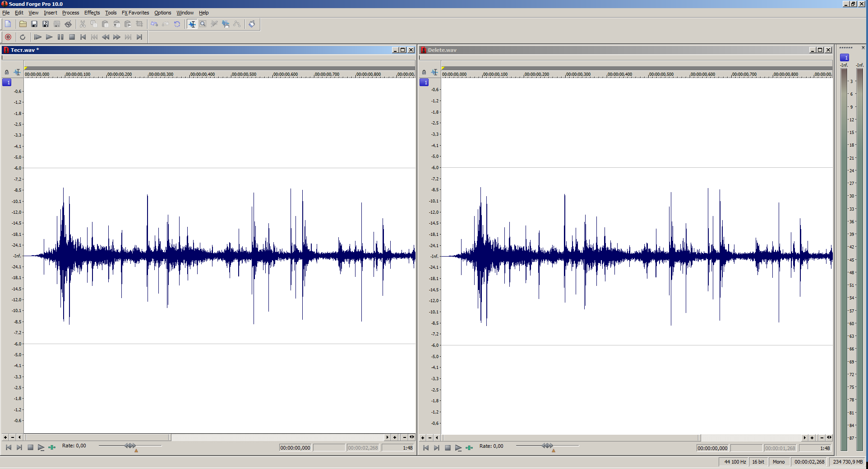868x469 pixels.
Task: Click the Open folder icon in toolbar
Action: [23, 24]
